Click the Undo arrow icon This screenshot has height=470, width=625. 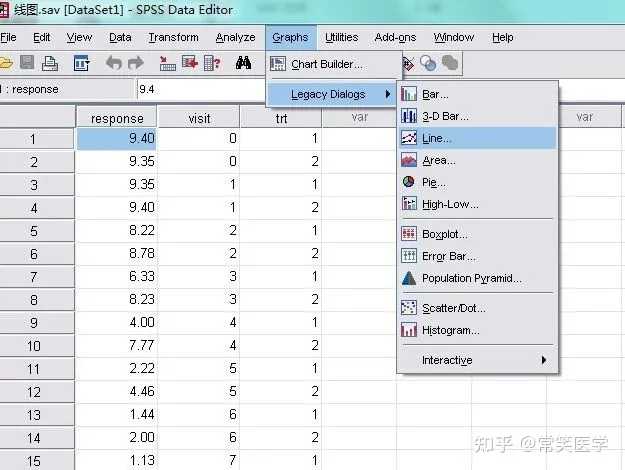click(x=114, y=63)
